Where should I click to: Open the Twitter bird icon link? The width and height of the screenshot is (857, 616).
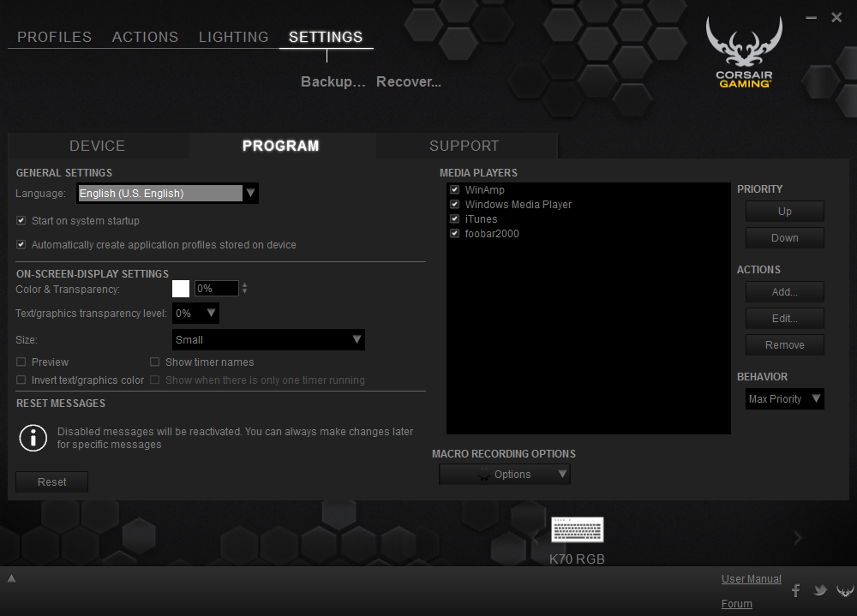[x=820, y=590]
